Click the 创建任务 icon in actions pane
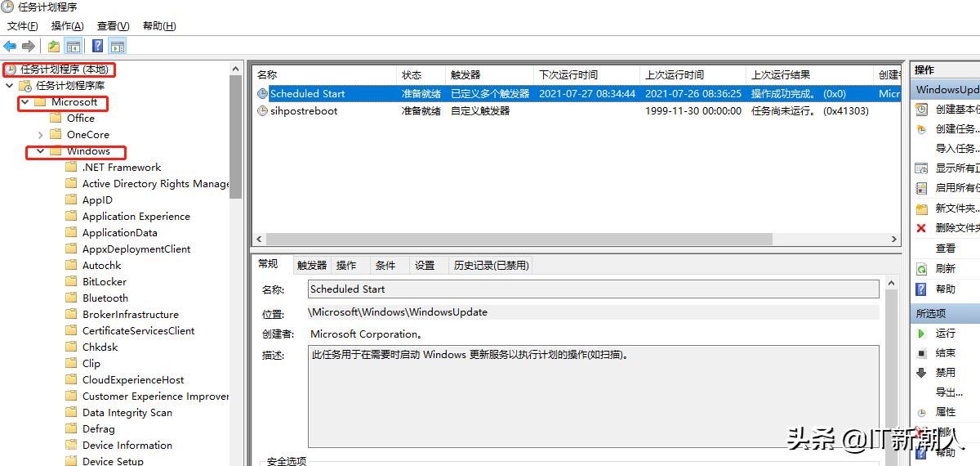980x466 pixels. click(x=921, y=129)
